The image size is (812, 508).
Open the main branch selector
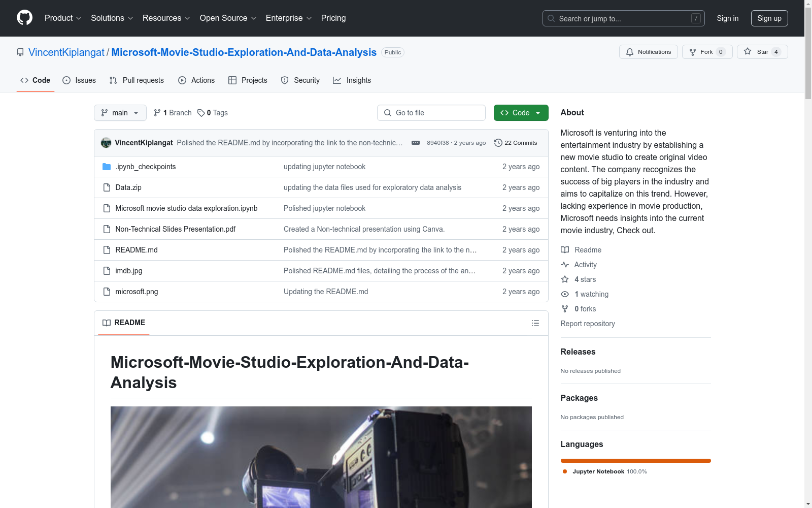click(120, 113)
